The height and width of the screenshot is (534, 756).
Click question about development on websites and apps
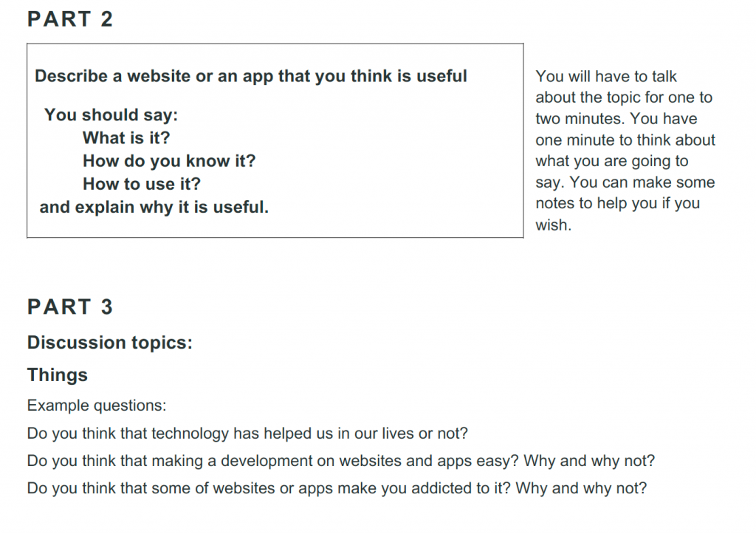pos(341,461)
